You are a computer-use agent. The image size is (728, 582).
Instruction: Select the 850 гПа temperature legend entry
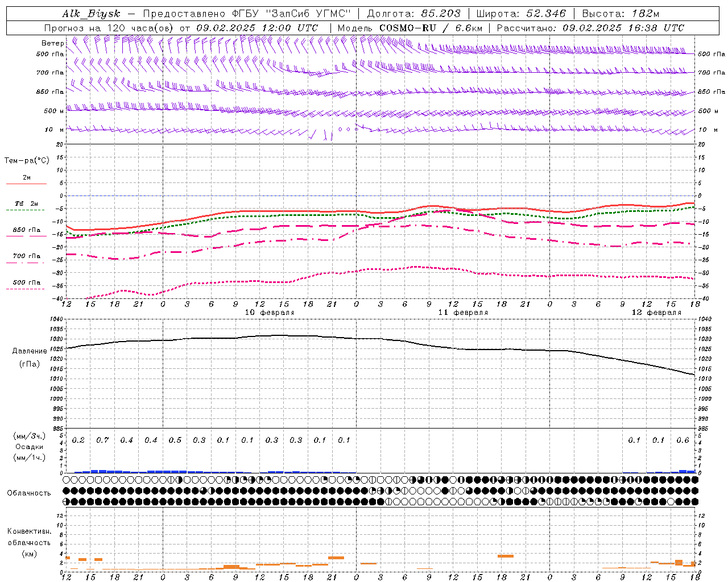[27, 230]
